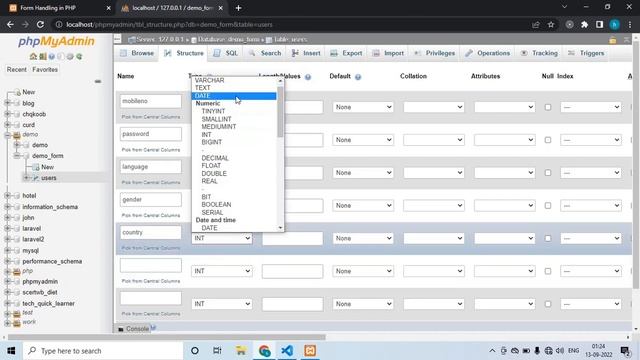
Task: Open a new browser tab
Action: tap(238, 8)
